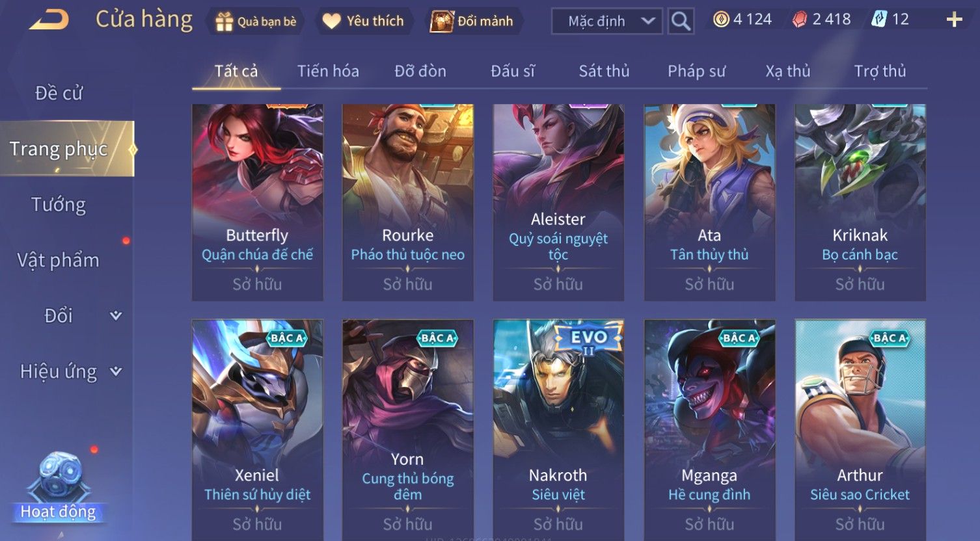Open Quà bạn bè gift button

click(x=256, y=21)
